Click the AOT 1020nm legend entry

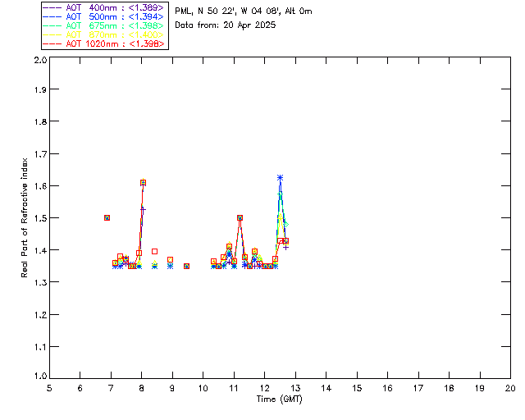point(103,43)
